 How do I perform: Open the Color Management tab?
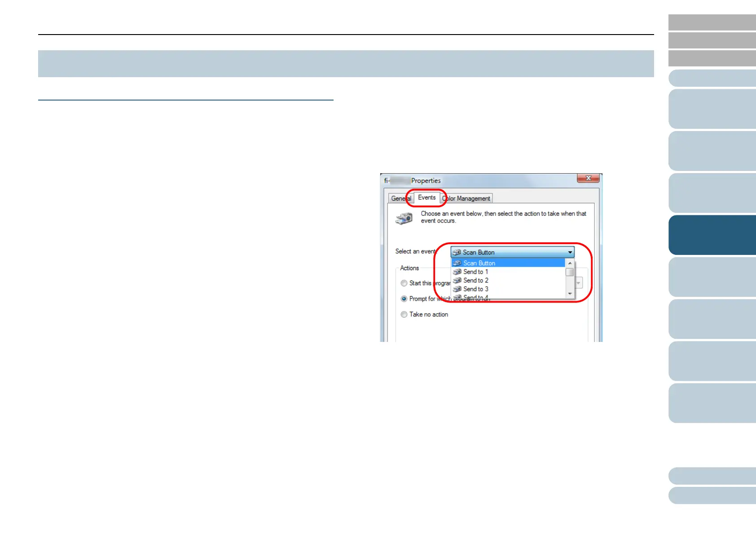[x=466, y=198]
